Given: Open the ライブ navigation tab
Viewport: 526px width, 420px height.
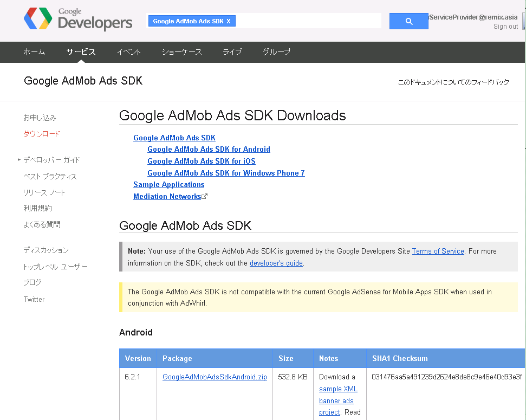Looking at the screenshot, I should point(232,51).
